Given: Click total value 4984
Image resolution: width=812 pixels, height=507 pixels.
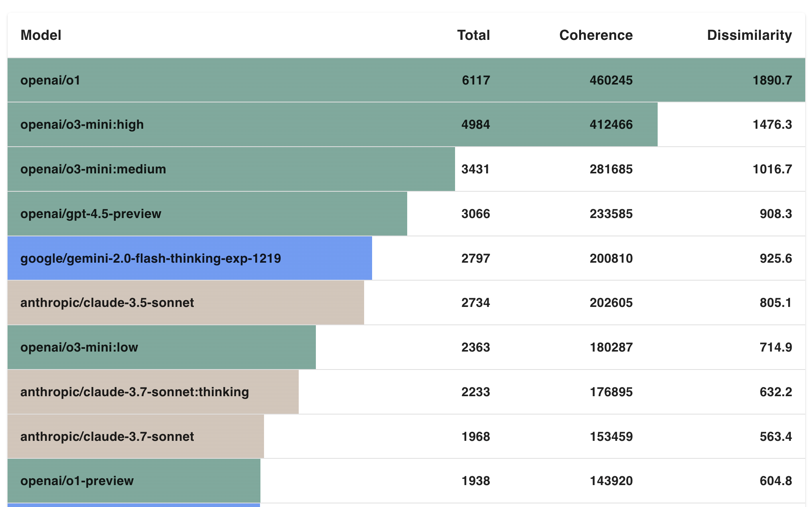Looking at the screenshot, I should point(476,124).
